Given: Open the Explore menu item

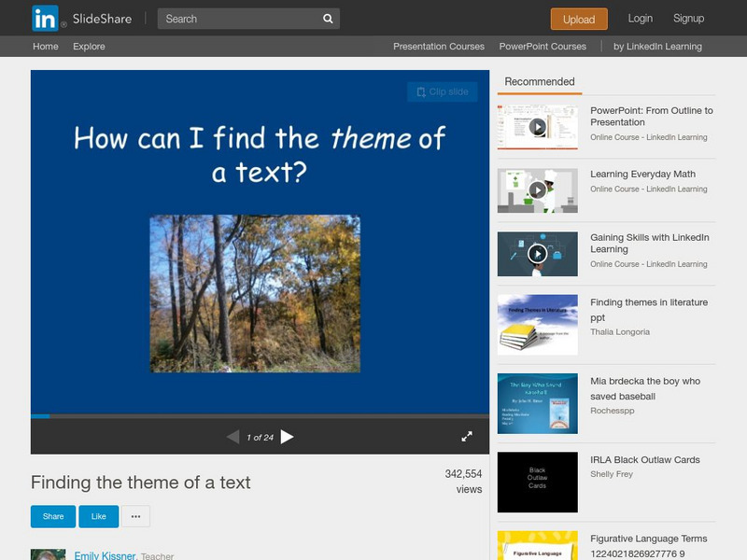Looking at the screenshot, I should [89, 47].
